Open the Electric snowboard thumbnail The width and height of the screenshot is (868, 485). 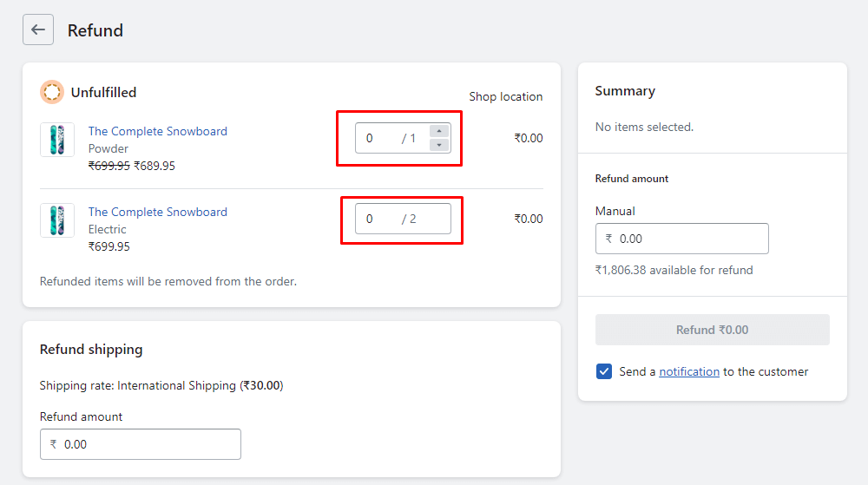tap(57, 220)
